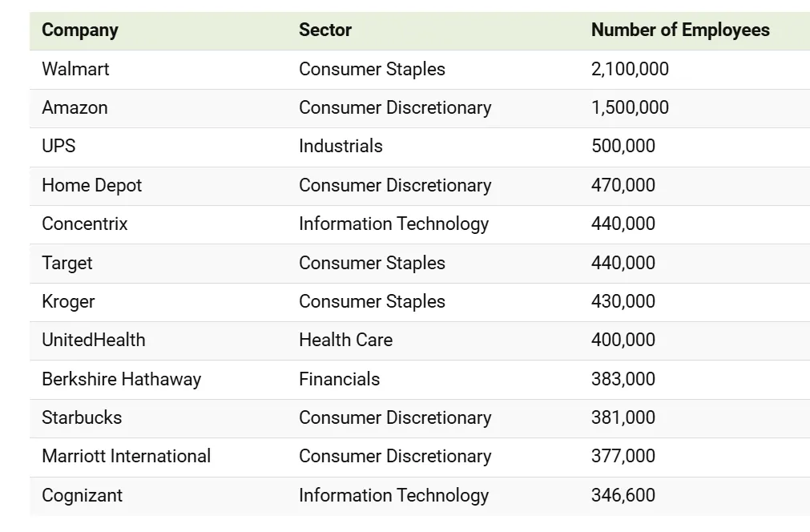Image resolution: width=810 pixels, height=532 pixels.
Task: Click Cognizant's 346,600 employee count
Action: 623,495
